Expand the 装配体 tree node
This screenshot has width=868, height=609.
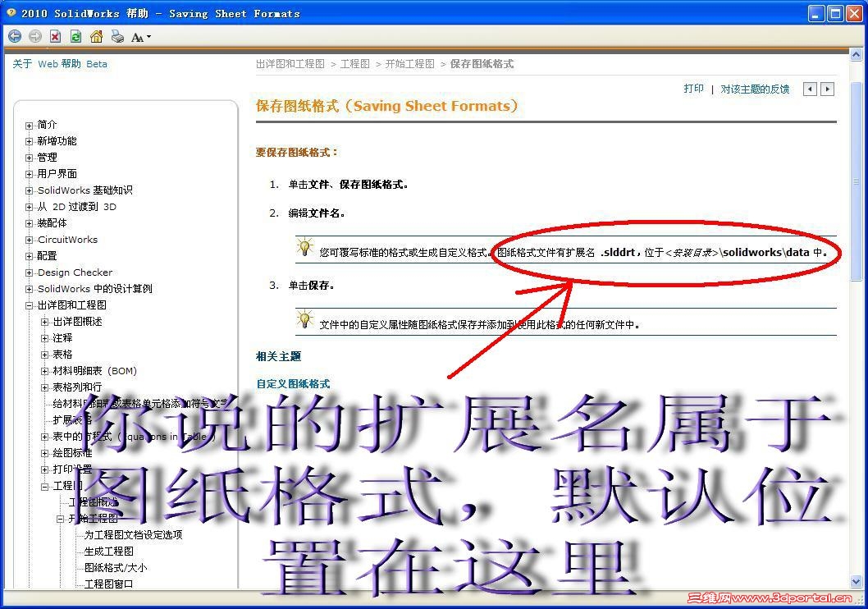pyautogui.click(x=30, y=224)
